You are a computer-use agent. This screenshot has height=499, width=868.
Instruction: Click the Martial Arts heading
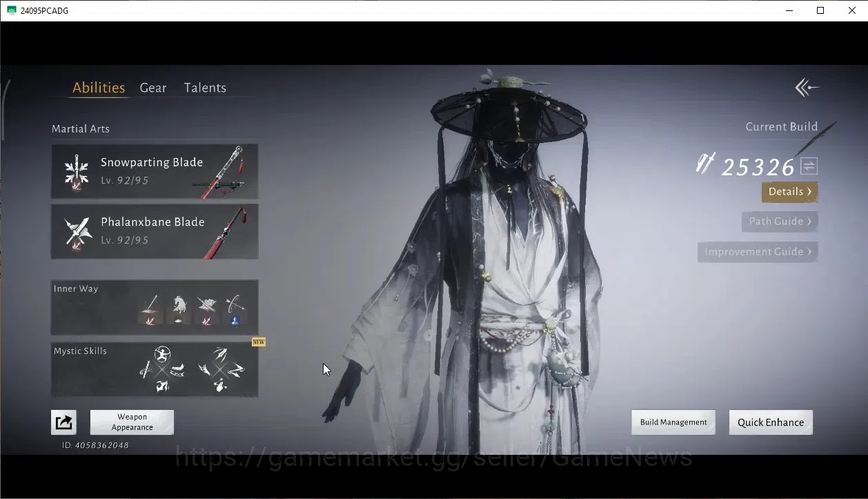[81, 129]
